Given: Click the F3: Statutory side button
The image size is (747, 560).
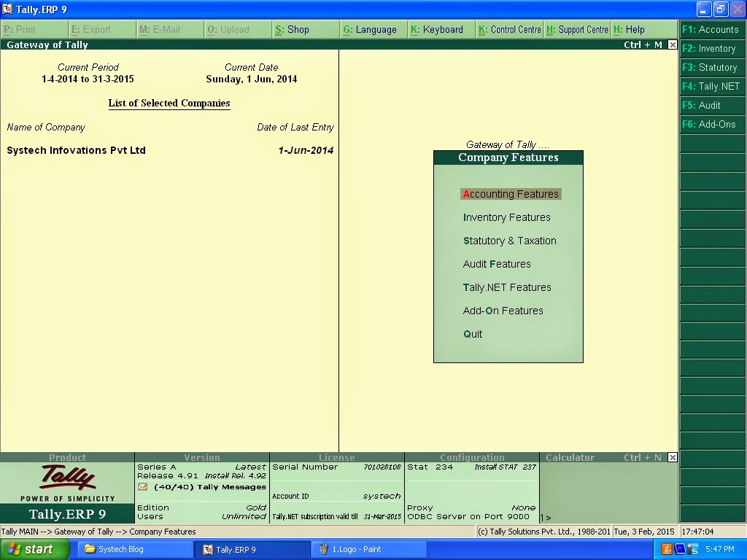Looking at the screenshot, I should [712, 68].
